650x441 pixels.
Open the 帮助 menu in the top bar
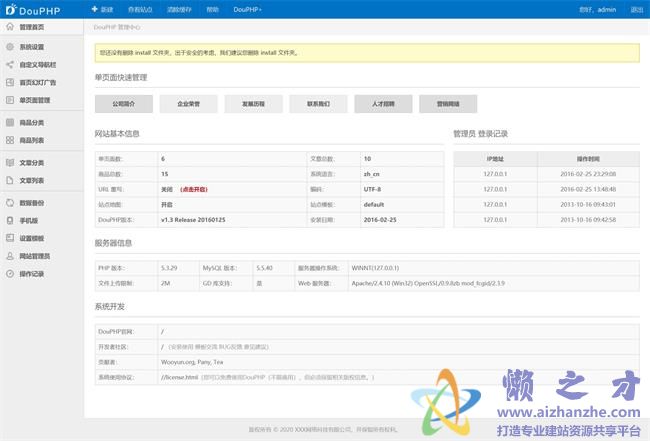[x=212, y=9]
